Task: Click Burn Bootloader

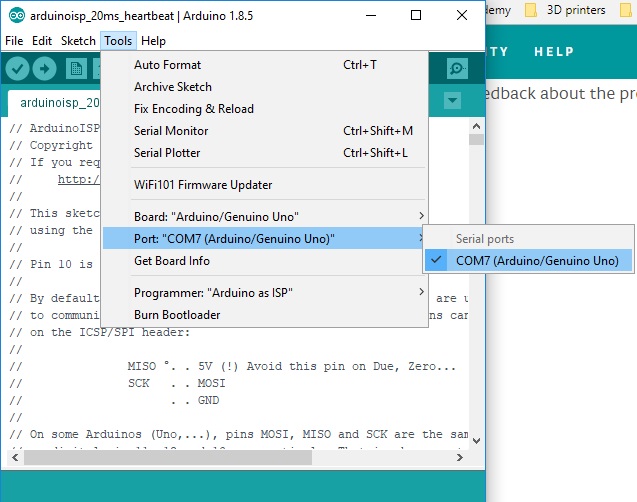Action: pyautogui.click(x=264, y=315)
